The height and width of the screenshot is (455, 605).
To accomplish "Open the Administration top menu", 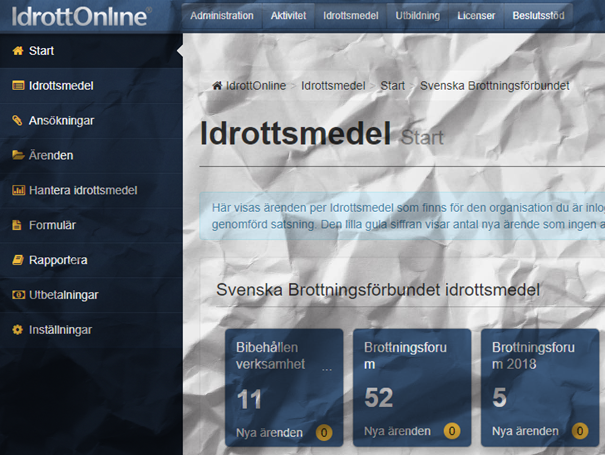I will pos(222,16).
